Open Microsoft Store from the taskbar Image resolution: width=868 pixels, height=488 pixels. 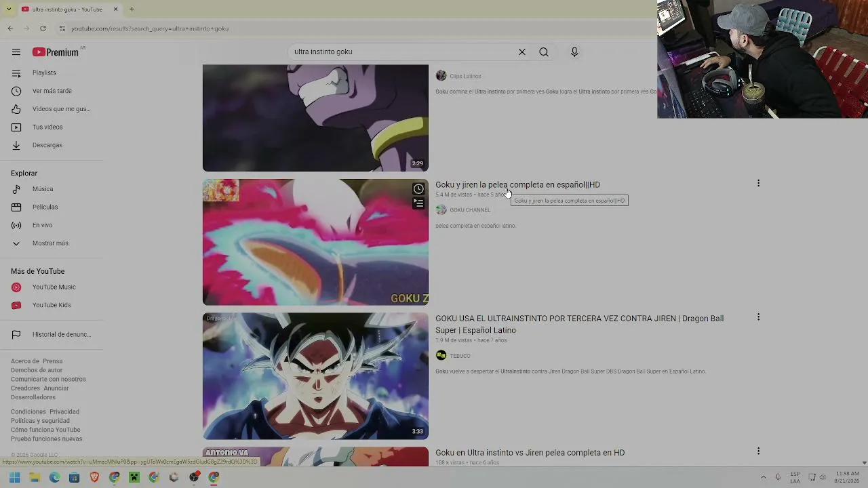[x=75, y=477]
